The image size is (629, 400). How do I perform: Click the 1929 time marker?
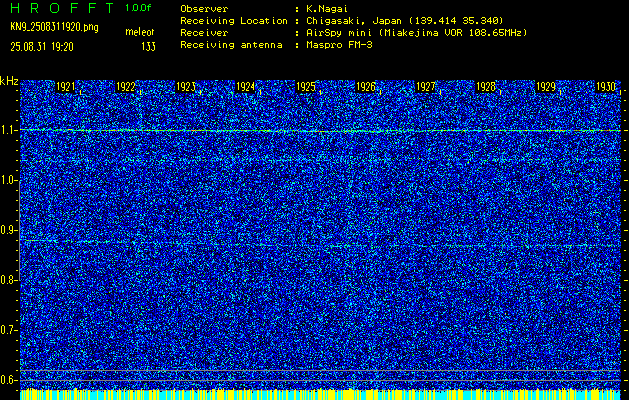click(x=546, y=87)
